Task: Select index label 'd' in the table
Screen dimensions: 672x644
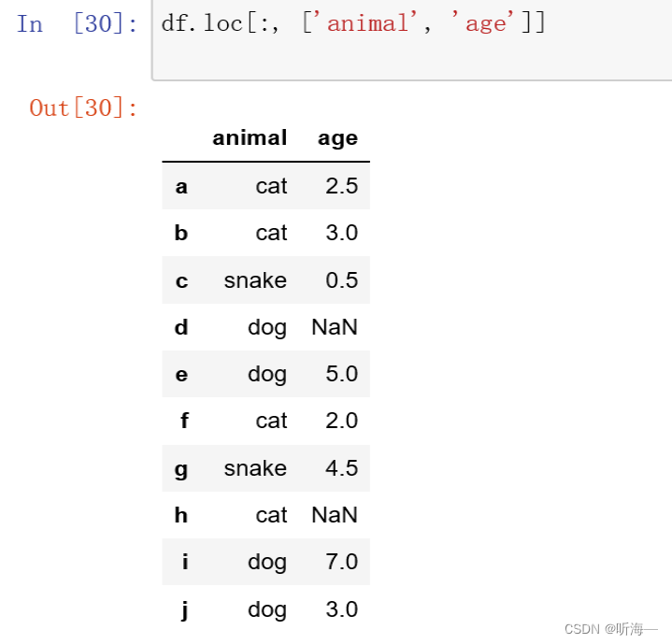Action: 181,327
